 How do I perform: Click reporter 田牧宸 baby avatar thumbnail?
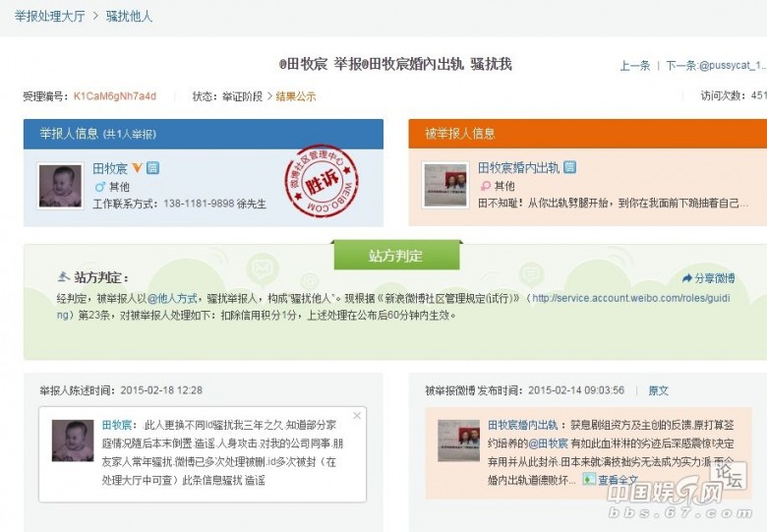(60, 185)
